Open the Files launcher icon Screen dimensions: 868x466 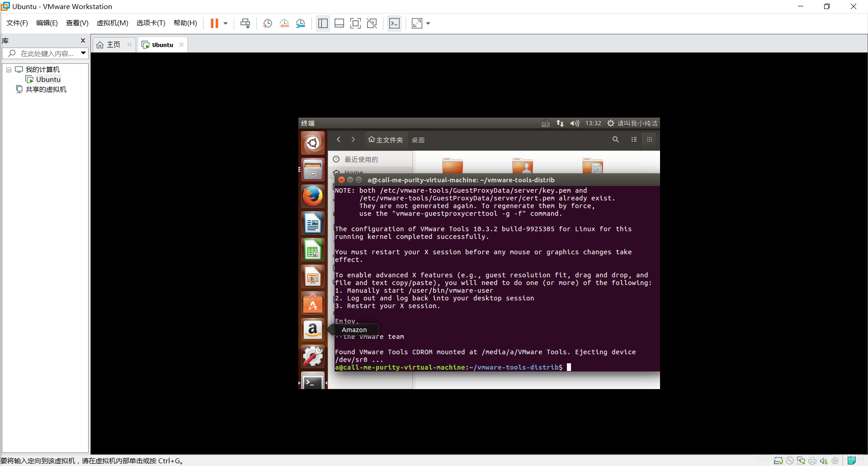click(x=313, y=170)
